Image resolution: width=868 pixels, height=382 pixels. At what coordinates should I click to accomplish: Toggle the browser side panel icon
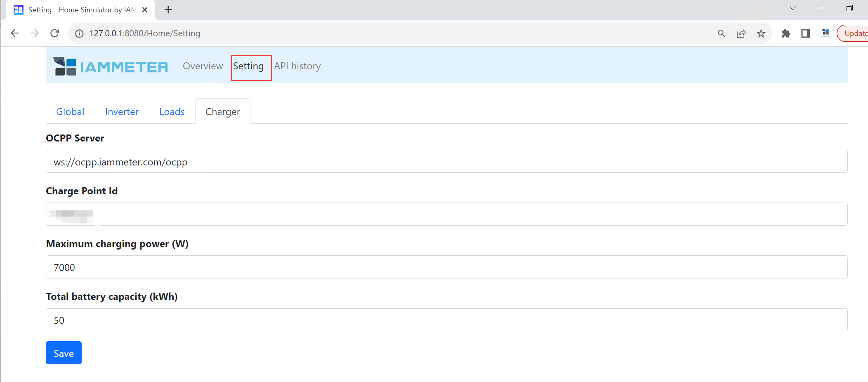805,33
